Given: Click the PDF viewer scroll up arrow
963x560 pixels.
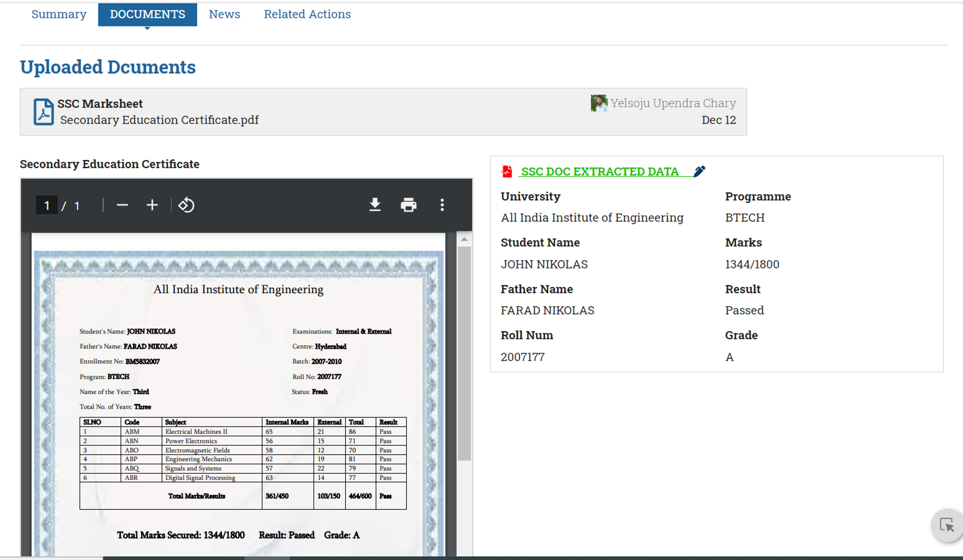Looking at the screenshot, I should pyautogui.click(x=464, y=239).
